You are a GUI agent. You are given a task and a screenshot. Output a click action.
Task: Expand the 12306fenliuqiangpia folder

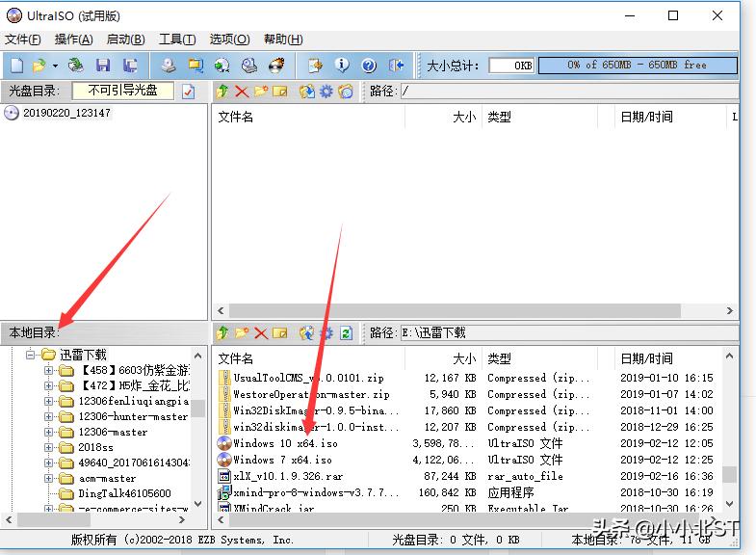click(x=49, y=401)
